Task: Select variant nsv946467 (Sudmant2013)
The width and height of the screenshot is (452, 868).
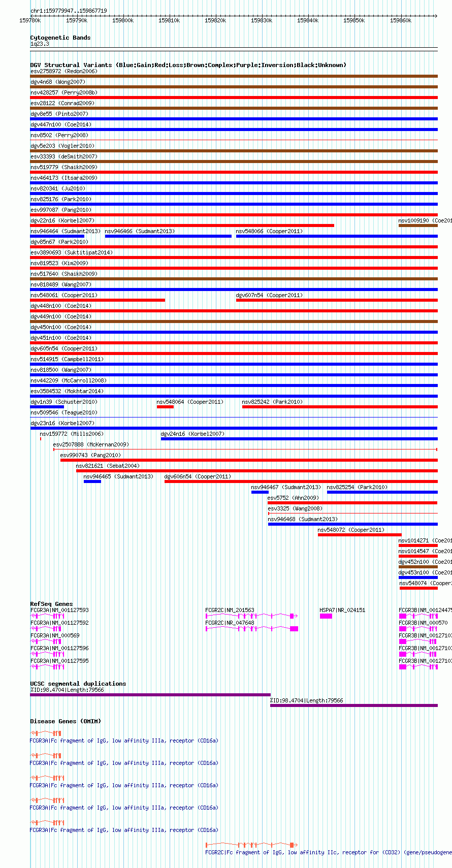Action: [x=286, y=487]
